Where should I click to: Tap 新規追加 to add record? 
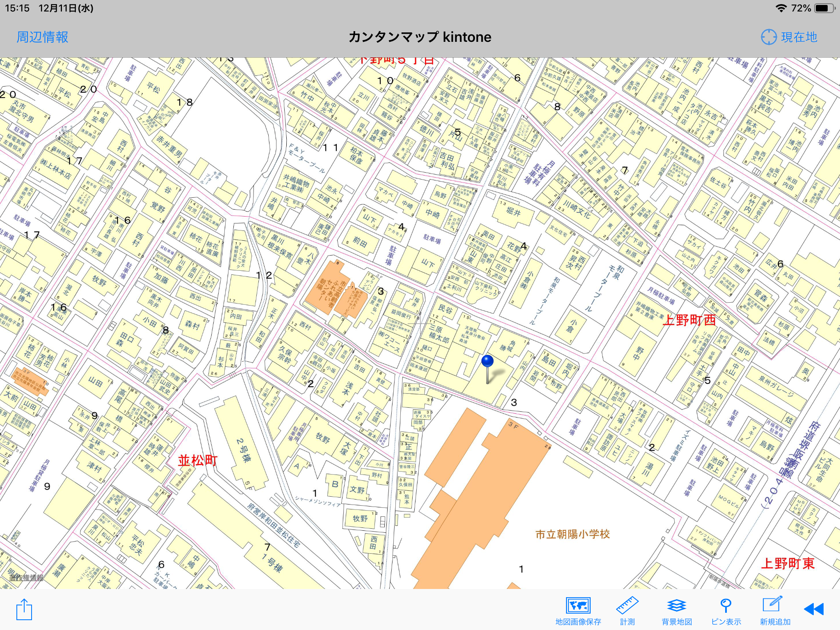coord(775,611)
